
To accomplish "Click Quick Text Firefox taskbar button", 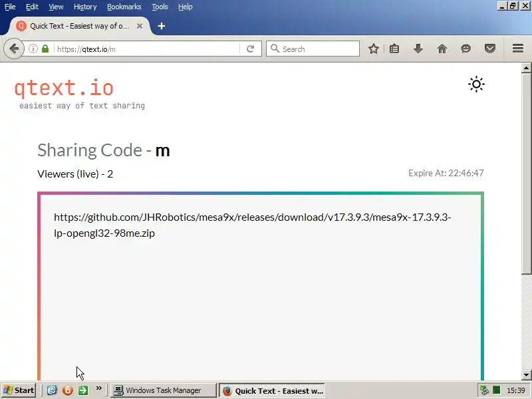I will click(272, 391).
